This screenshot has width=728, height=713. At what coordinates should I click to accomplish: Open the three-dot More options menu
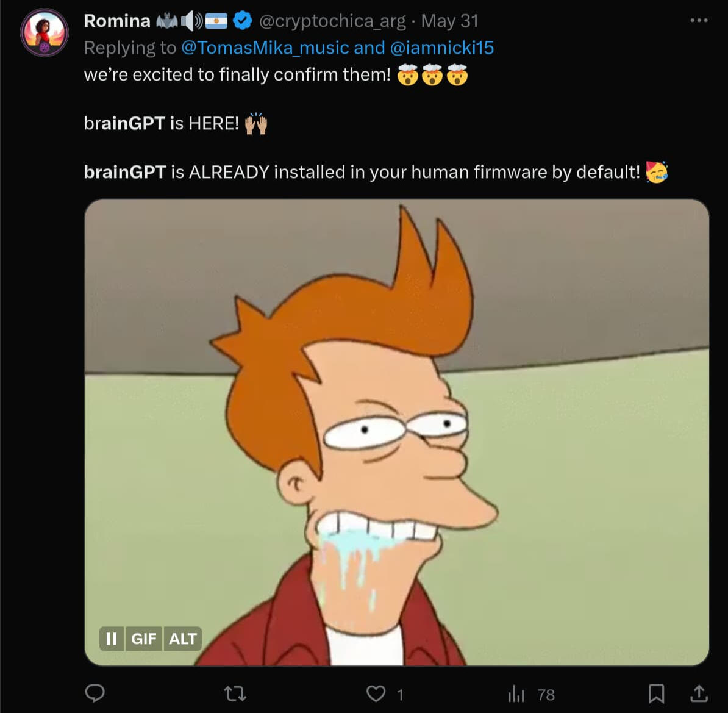(x=699, y=21)
